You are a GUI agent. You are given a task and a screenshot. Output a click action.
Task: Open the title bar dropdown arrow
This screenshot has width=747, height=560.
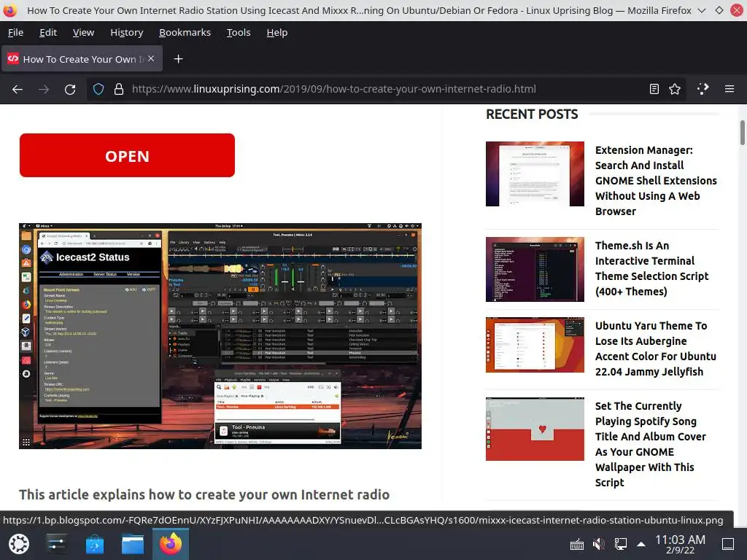[702, 10]
